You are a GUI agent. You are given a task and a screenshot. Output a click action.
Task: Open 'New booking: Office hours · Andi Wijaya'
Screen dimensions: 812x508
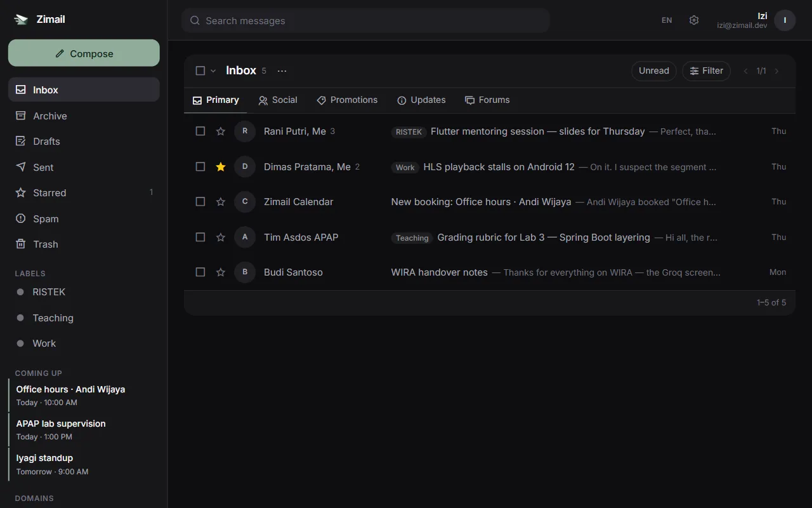[x=481, y=202]
